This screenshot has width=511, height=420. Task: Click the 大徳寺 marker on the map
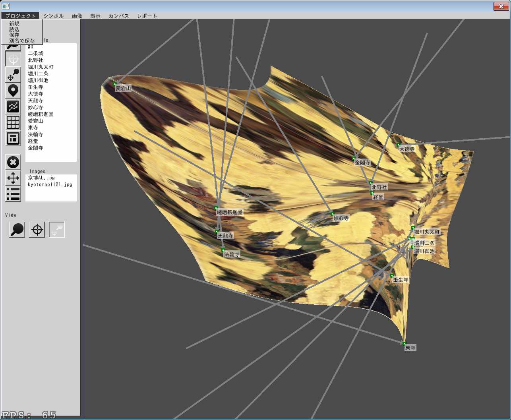[x=398, y=145]
